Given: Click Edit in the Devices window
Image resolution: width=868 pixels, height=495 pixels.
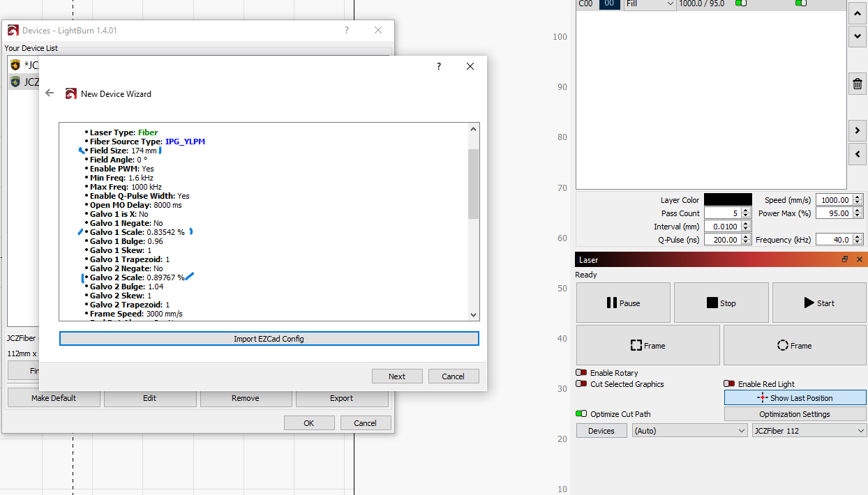Looking at the screenshot, I should pos(150,398).
